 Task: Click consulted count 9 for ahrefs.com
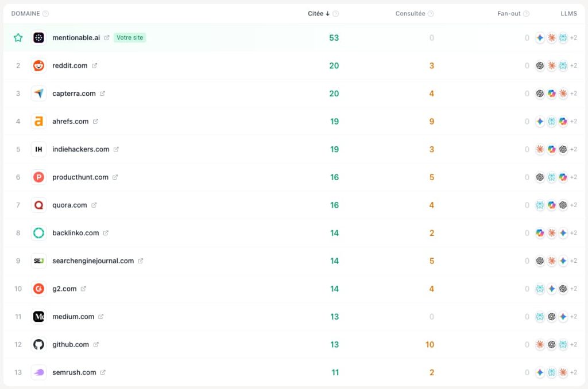click(x=432, y=122)
